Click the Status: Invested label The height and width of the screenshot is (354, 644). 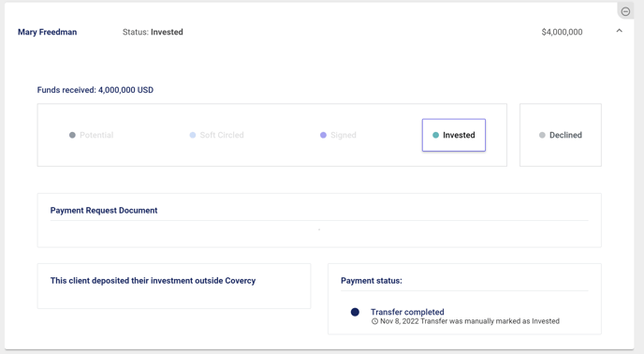(153, 32)
